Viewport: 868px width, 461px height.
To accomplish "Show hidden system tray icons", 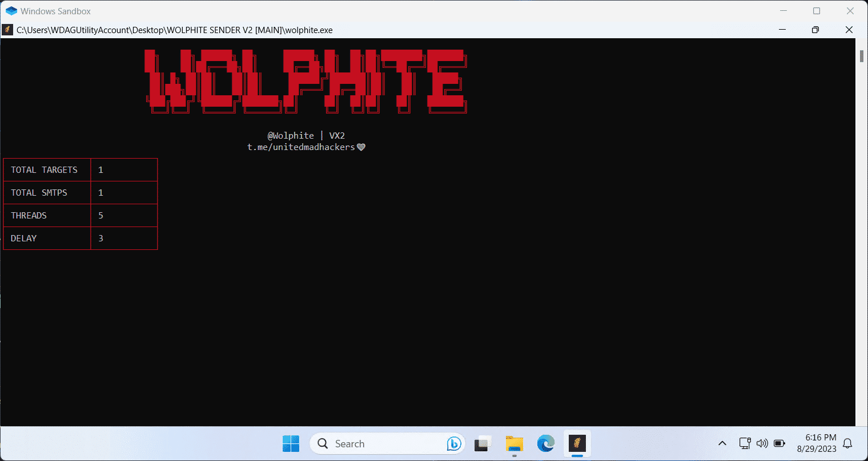I will pos(722,443).
